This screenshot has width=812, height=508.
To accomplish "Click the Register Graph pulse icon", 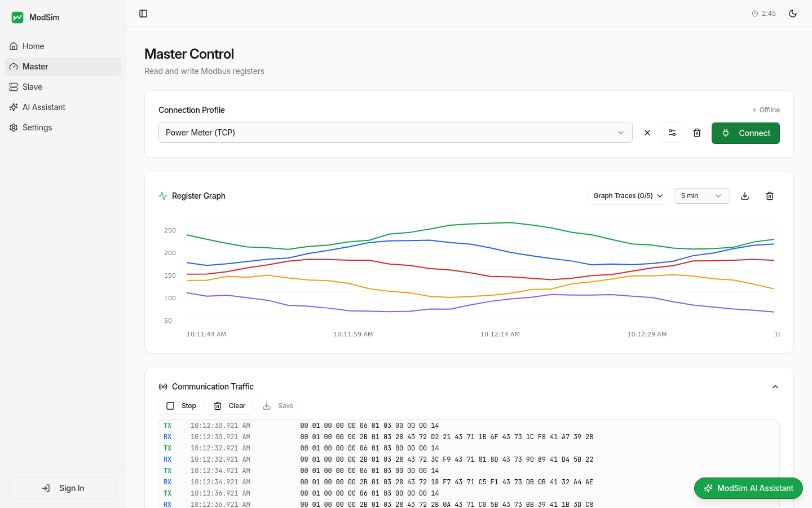I will click(163, 196).
